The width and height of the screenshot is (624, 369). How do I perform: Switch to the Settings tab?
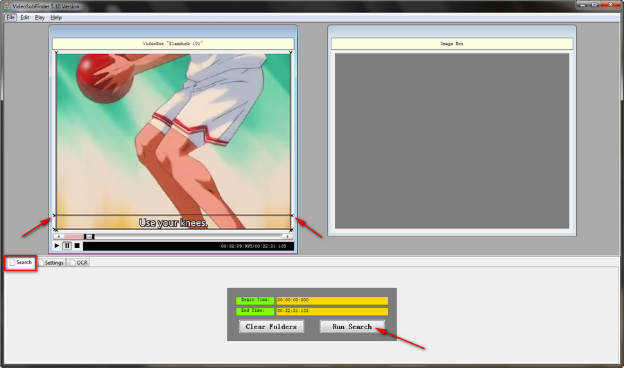point(51,263)
